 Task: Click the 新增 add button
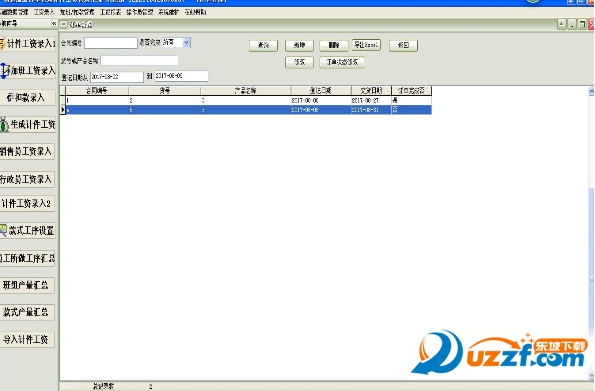click(299, 46)
